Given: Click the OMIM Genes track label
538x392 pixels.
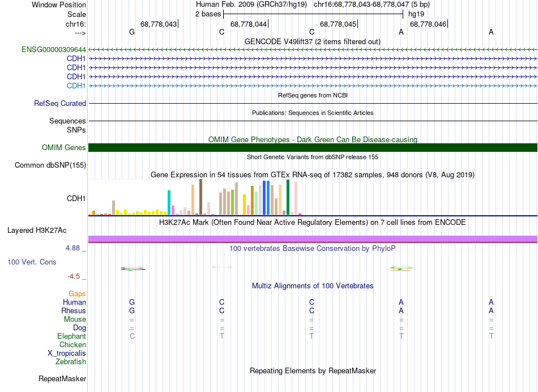Looking at the screenshot, I should [64, 148].
